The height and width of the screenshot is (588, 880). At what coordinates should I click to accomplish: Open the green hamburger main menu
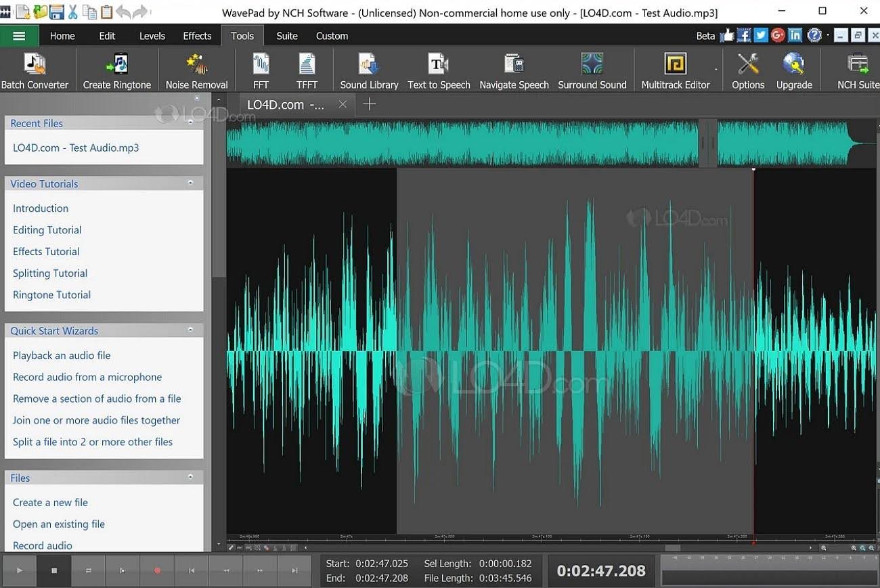(x=19, y=36)
